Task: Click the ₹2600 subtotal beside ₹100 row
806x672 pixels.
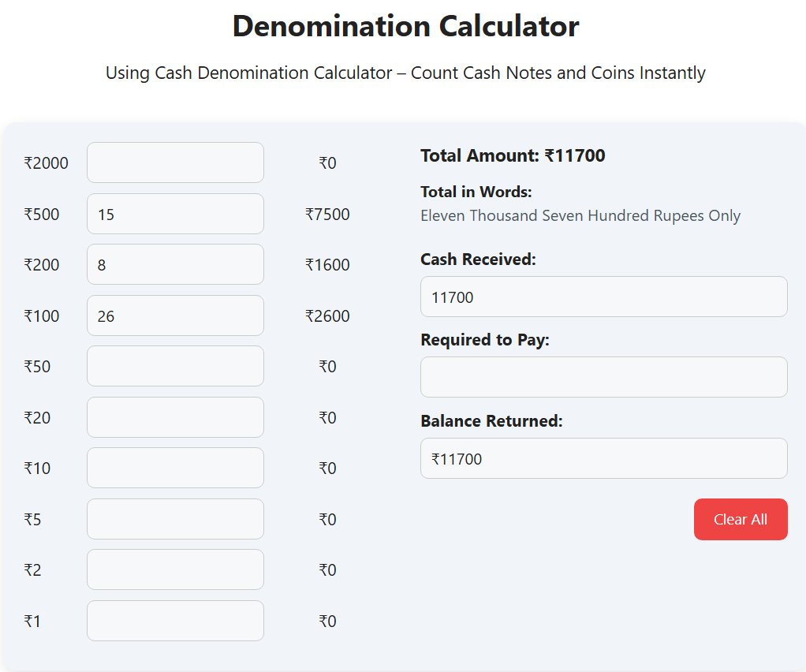Action: pyautogui.click(x=327, y=315)
